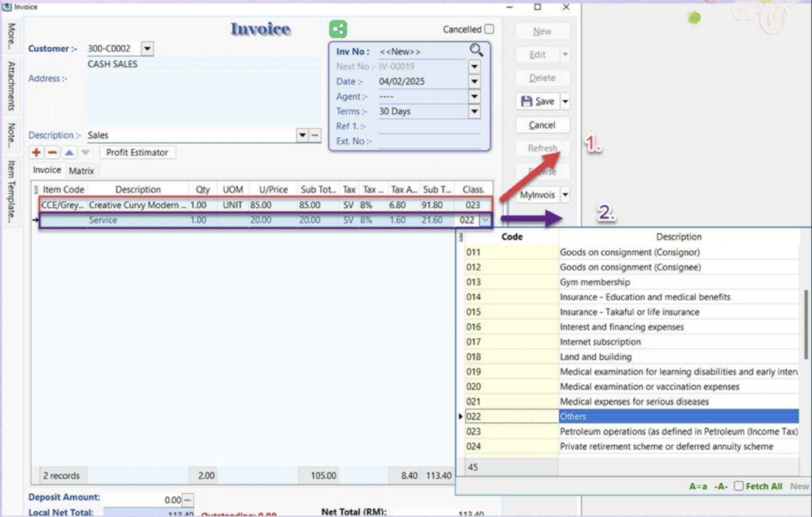Image resolution: width=812 pixels, height=517 pixels.
Task: Open the Code list column chooser icon
Action: click(x=461, y=237)
